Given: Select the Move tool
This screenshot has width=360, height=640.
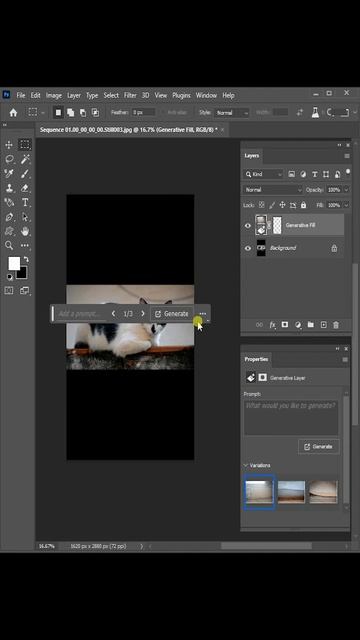Looking at the screenshot, I should pos(9,144).
